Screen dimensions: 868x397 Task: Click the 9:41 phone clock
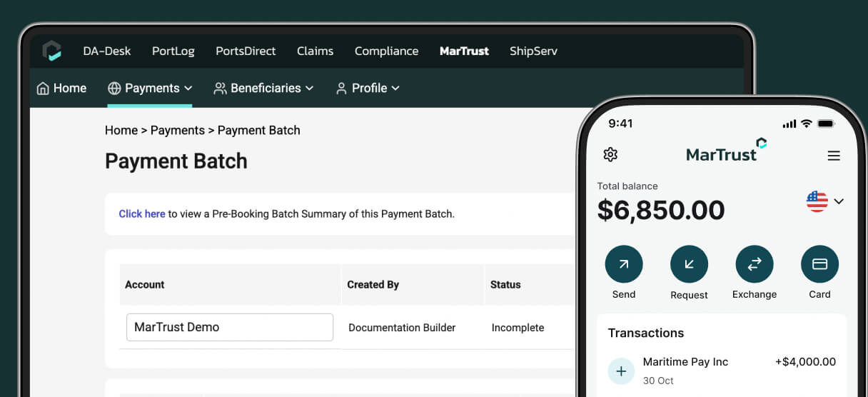(x=620, y=124)
